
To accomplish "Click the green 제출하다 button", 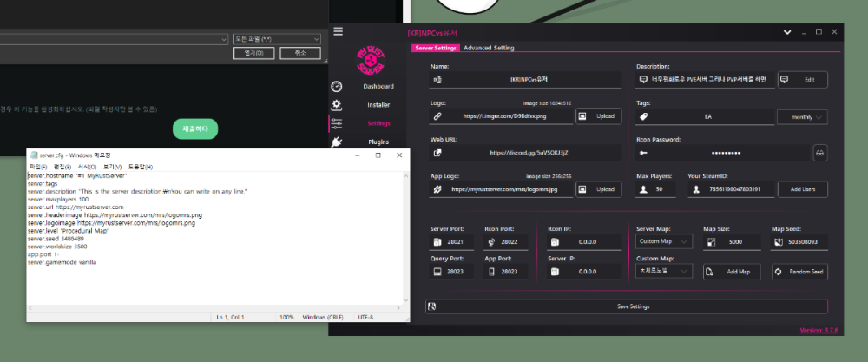I will (x=195, y=128).
